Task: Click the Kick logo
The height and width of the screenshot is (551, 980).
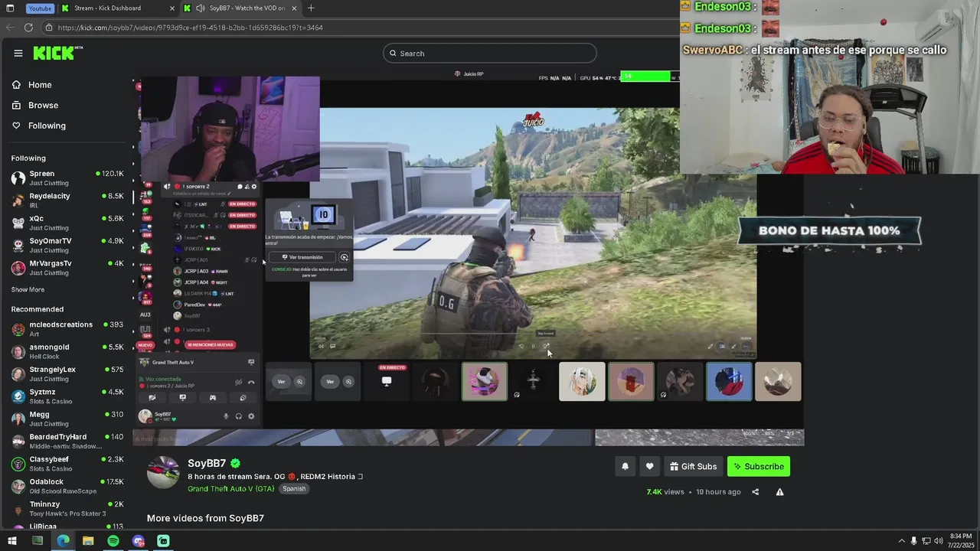Action: click(x=58, y=53)
